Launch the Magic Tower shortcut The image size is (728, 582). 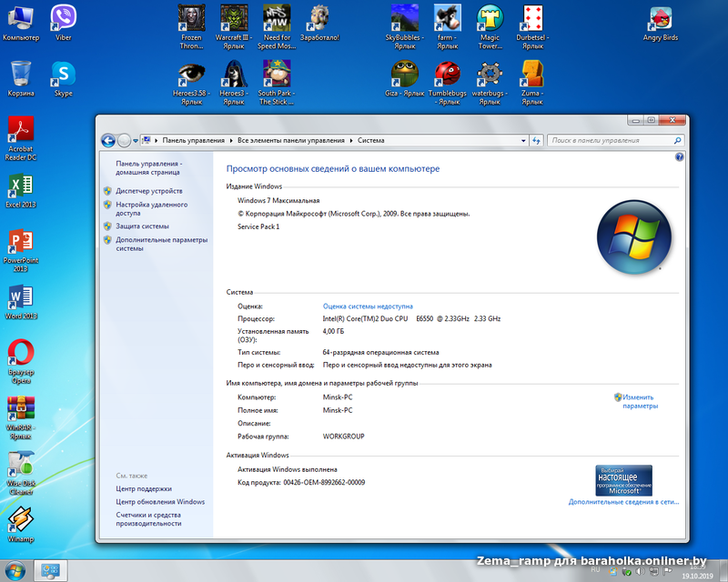tap(490, 27)
